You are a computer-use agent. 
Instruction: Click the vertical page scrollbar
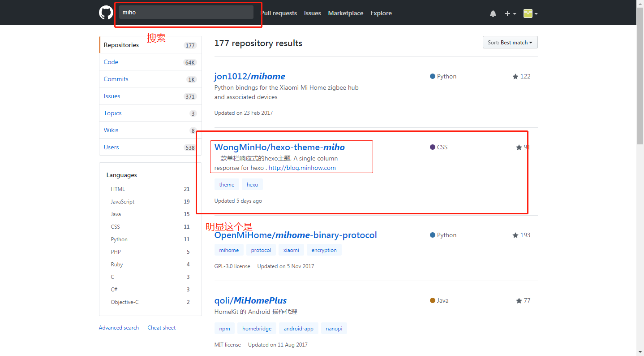(x=640, y=90)
